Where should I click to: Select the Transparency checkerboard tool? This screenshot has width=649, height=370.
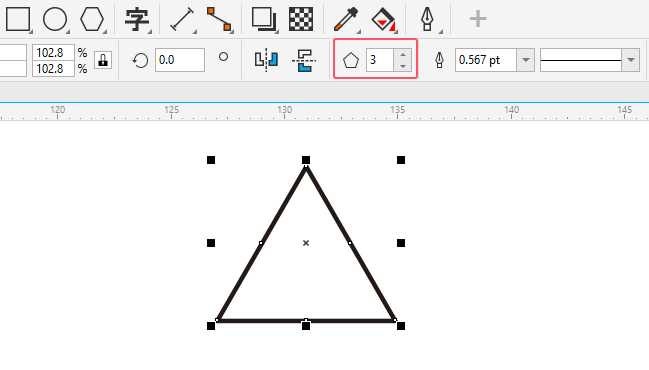point(301,19)
